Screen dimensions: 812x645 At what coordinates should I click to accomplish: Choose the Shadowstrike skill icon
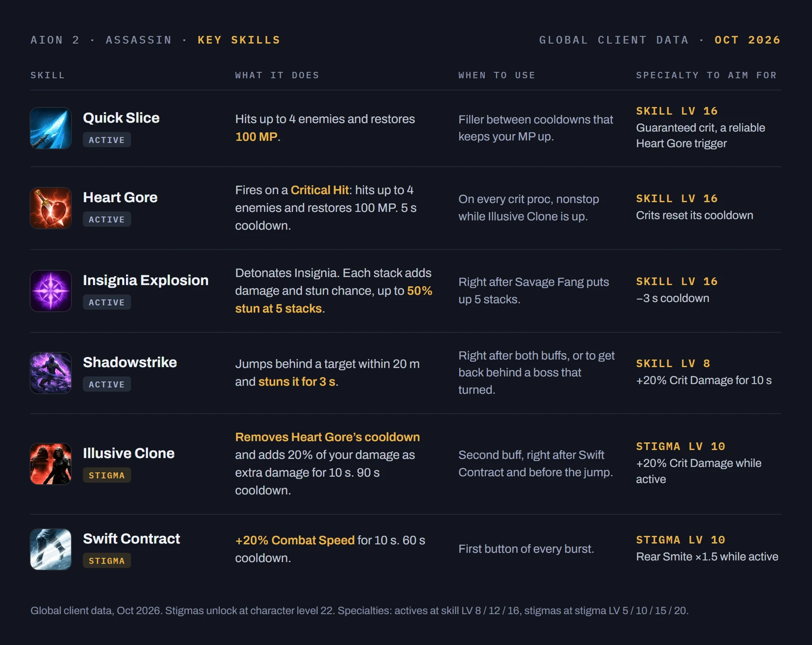tap(51, 373)
